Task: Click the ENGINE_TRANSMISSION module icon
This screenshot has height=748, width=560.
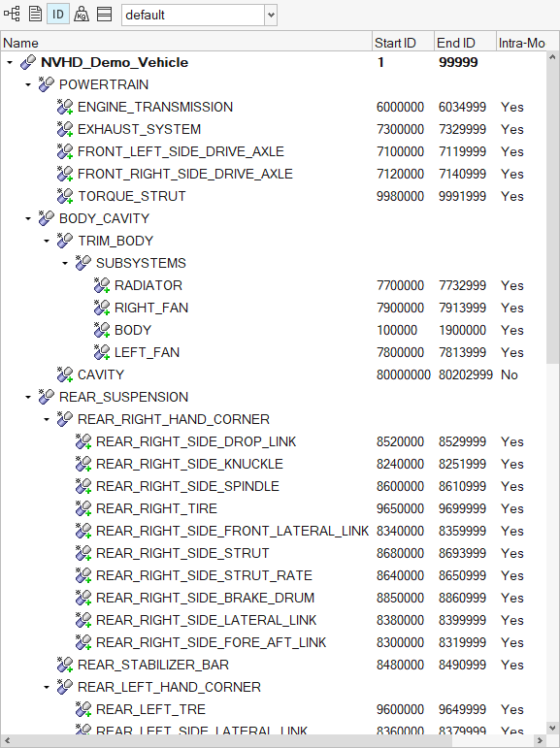Action: pyautogui.click(x=65, y=107)
